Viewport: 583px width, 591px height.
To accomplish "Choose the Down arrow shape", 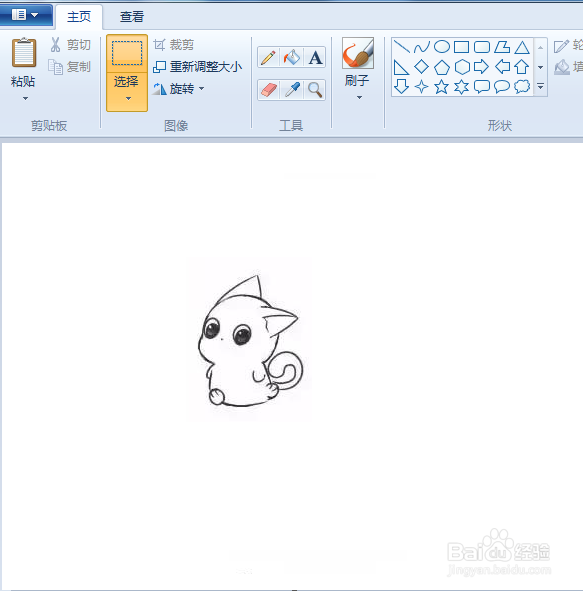I will tap(401, 86).
